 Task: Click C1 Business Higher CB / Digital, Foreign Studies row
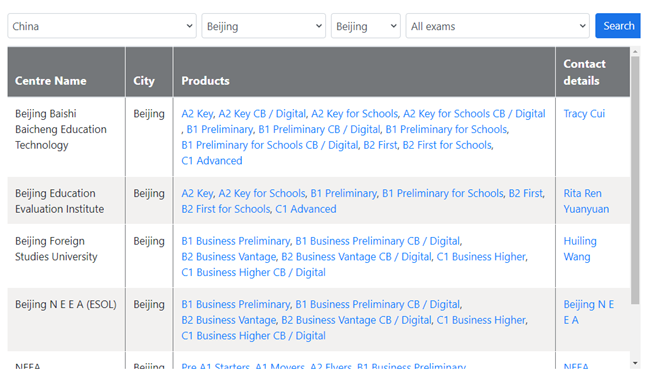tap(253, 272)
